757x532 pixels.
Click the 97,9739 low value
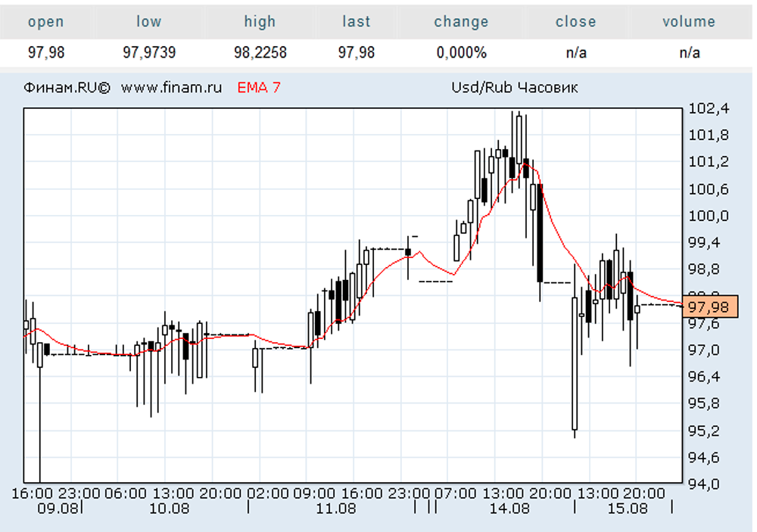(149, 53)
